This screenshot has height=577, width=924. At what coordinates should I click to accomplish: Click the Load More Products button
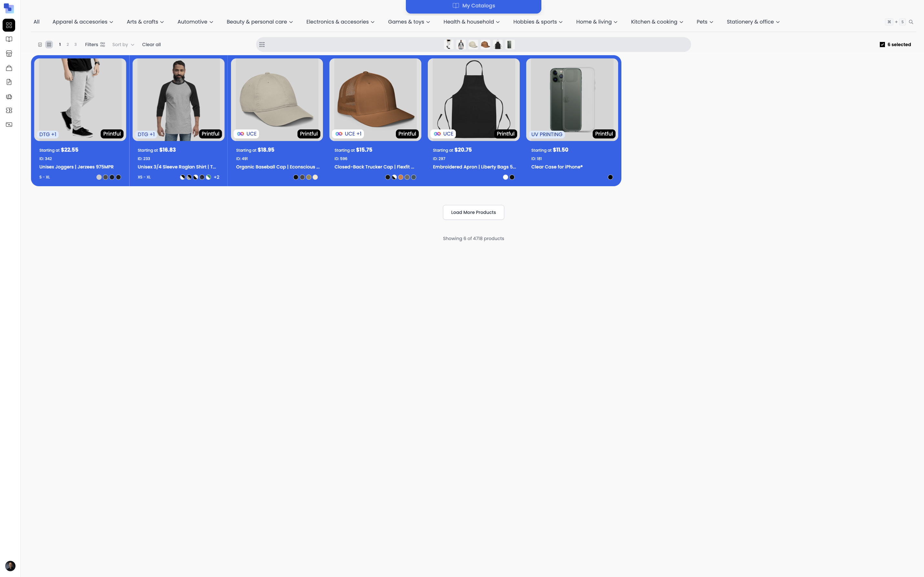tap(473, 212)
